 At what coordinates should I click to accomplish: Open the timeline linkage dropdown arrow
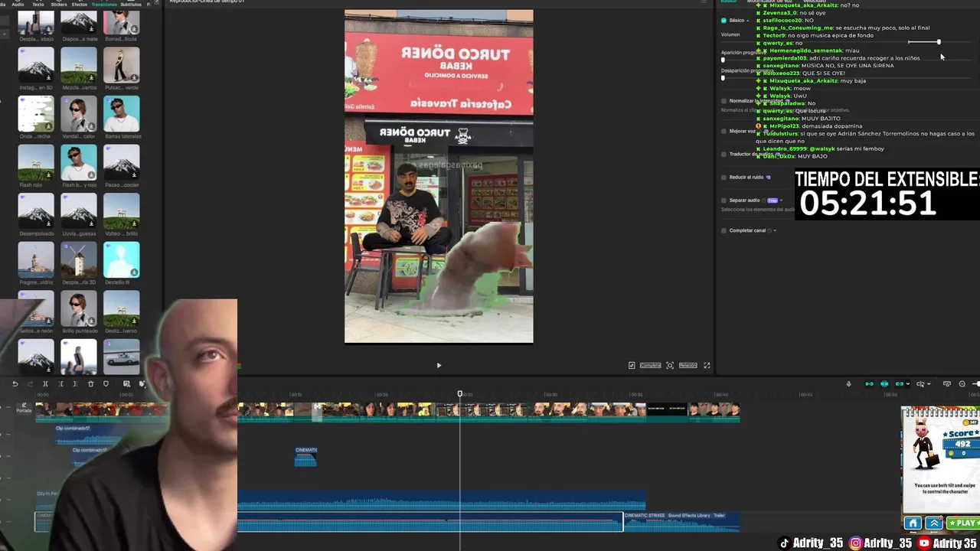pyautogui.click(x=908, y=384)
